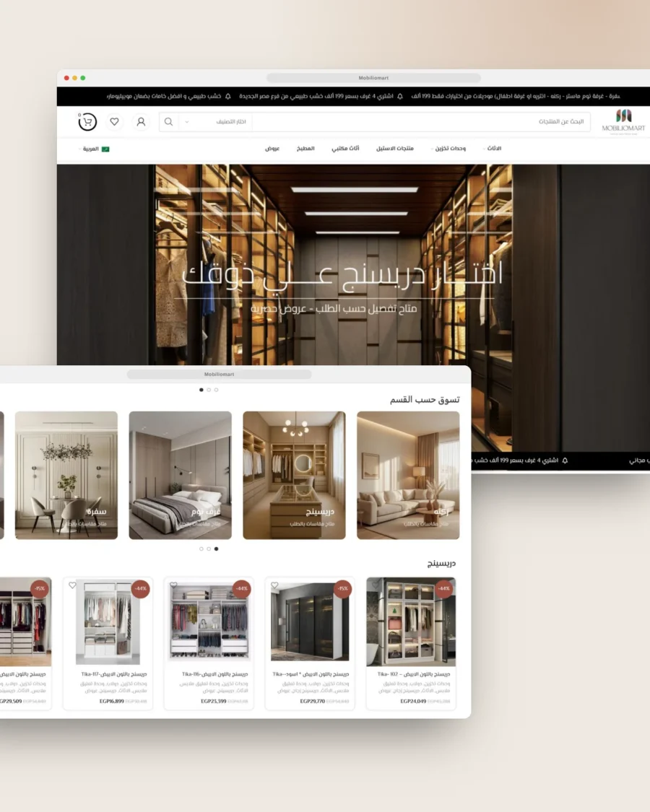The image size is (650, 812).
Task: Expand the وحدات تخزين menu dropdown
Action: click(448, 149)
